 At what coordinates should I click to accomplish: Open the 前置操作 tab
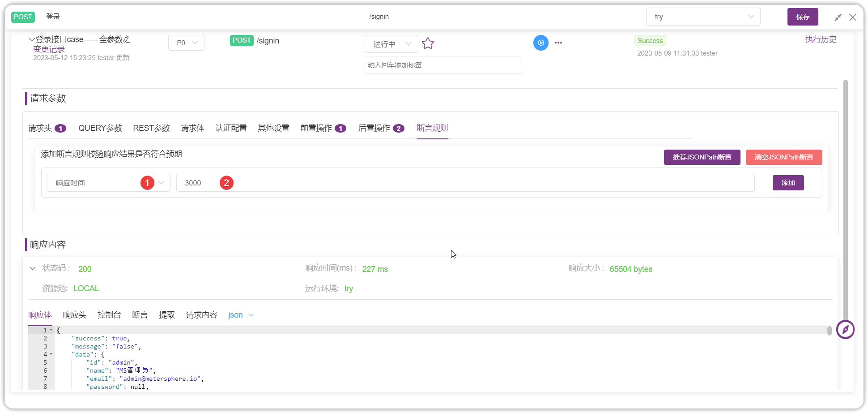click(323, 128)
